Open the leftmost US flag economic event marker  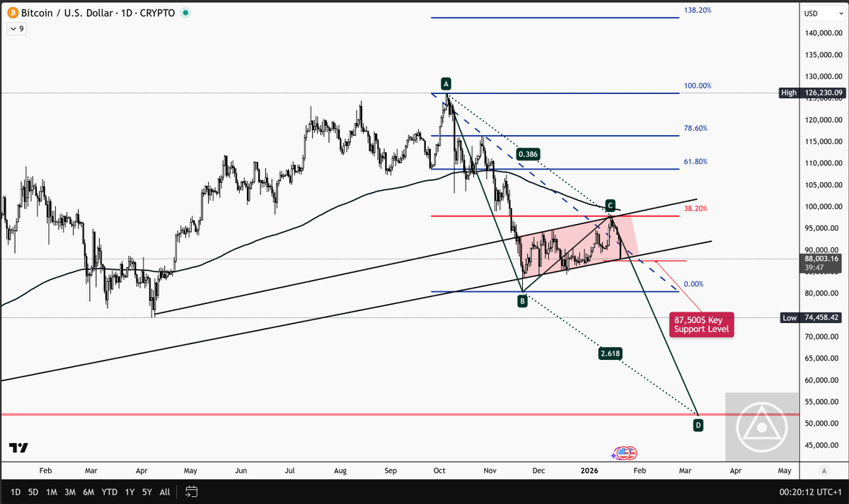tap(623, 453)
